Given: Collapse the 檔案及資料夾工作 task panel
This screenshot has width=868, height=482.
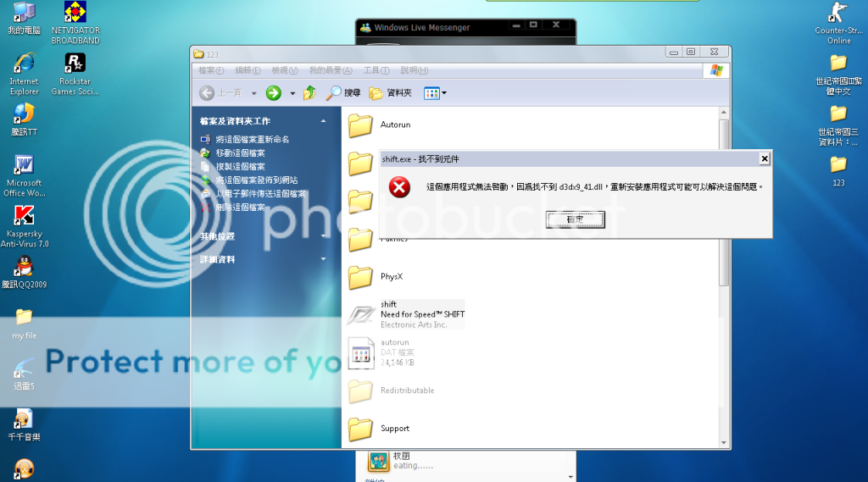Looking at the screenshot, I should (323, 121).
